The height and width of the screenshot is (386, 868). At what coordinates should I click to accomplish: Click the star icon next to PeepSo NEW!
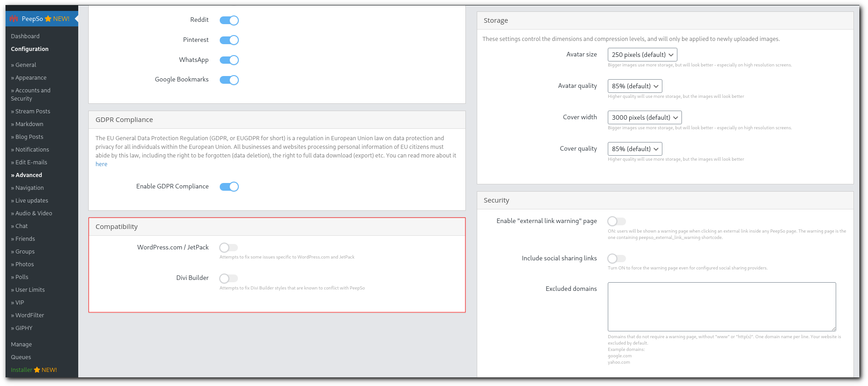point(48,19)
